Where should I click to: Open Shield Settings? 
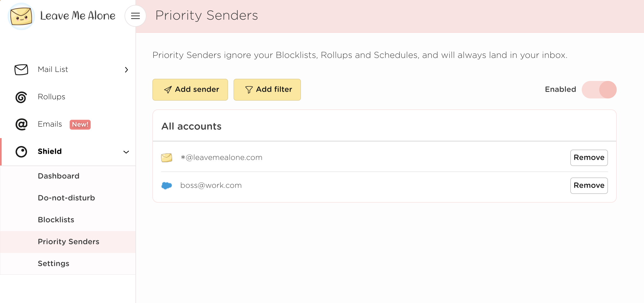tap(54, 264)
